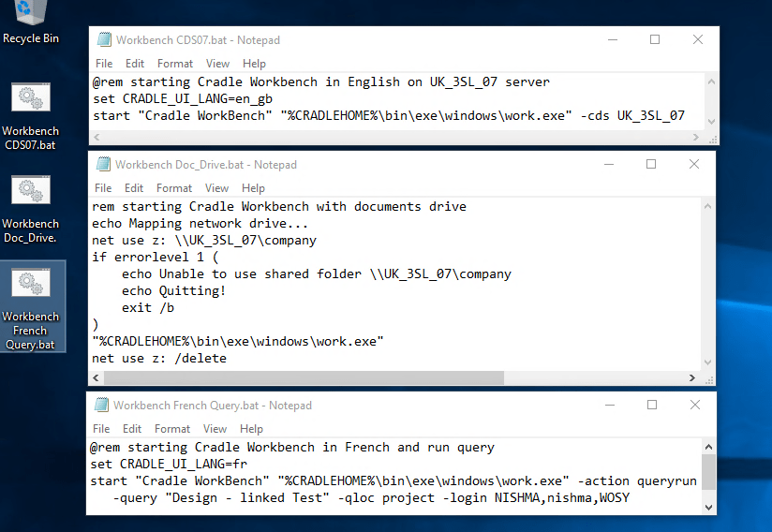The height and width of the screenshot is (532, 772).
Task: Select Workbench Doc_Drive desktop icon
Action: tap(31, 209)
